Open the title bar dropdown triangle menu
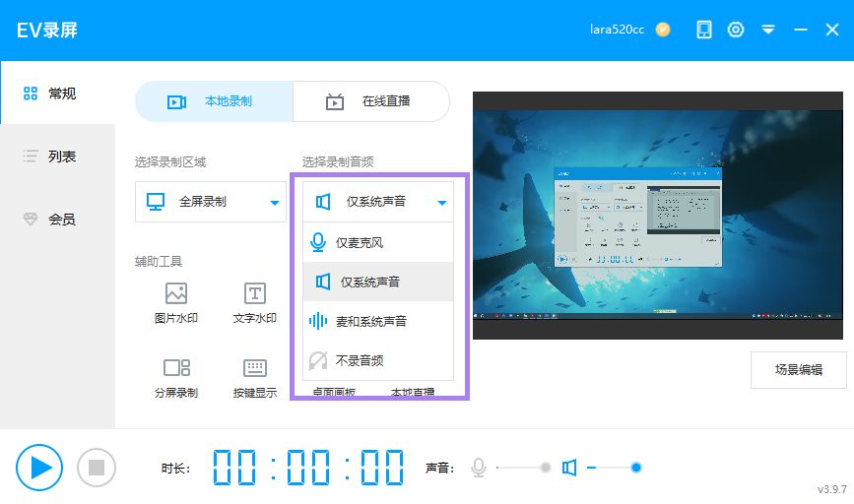854x504 pixels. (x=768, y=30)
